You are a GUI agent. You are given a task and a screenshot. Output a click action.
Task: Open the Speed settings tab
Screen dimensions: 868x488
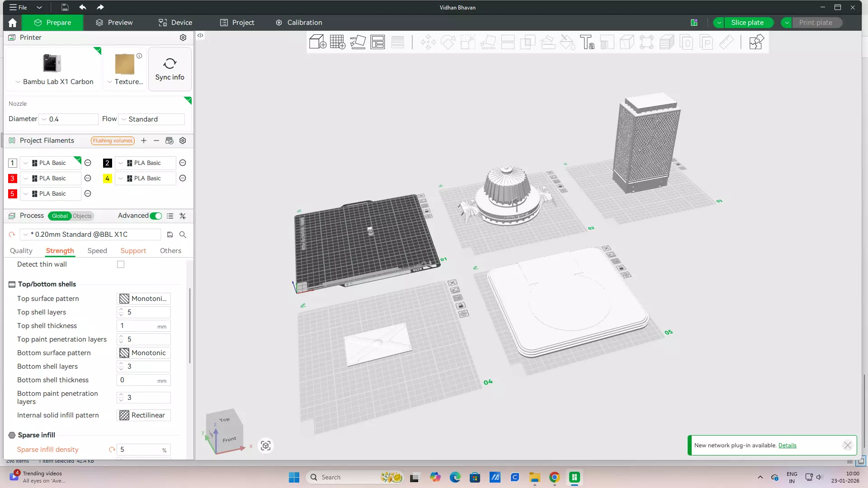pyautogui.click(x=97, y=251)
